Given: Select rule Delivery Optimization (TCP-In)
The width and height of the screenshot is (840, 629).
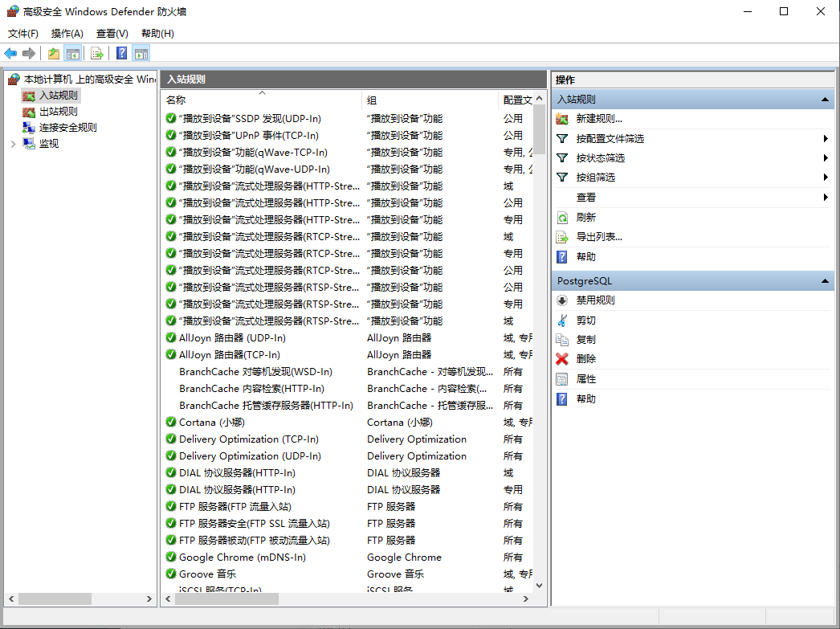Looking at the screenshot, I should point(249,439).
